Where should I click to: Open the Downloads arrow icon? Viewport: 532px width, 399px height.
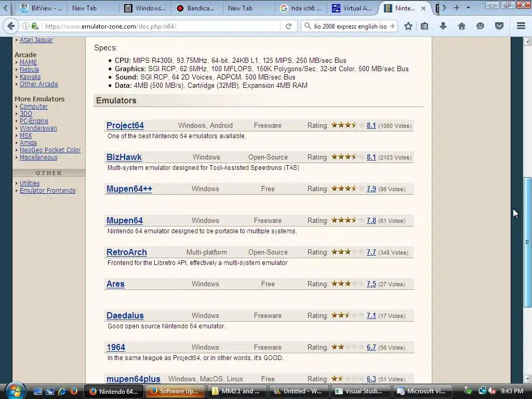443,26
